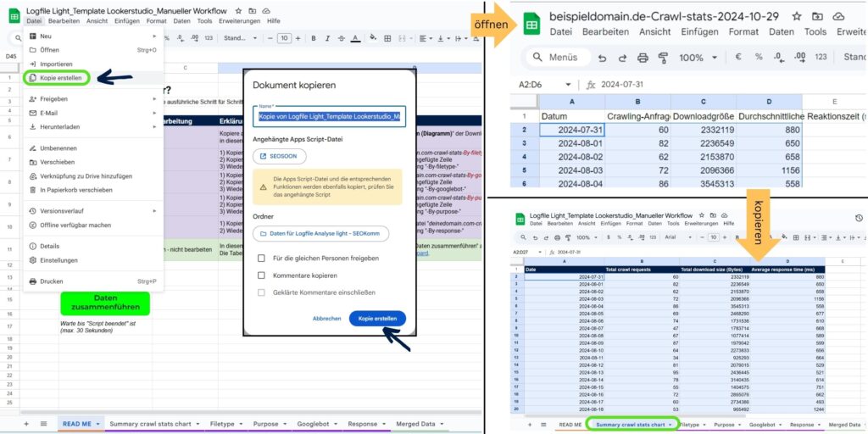Screen dimensions: 868x434
Task: Click cell '2024-08-03' in beispieldomain.de sheet
Action: tap(572, 170)
